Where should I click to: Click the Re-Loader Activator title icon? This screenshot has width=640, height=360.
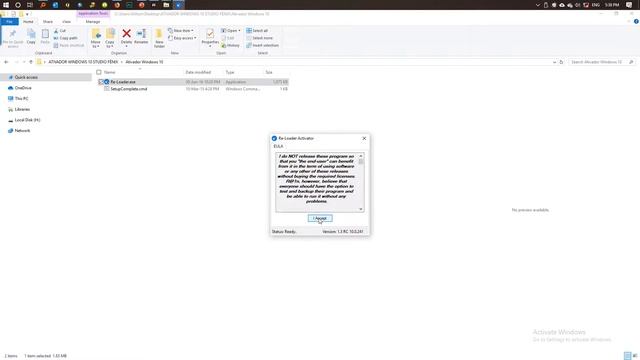(274, 138)
